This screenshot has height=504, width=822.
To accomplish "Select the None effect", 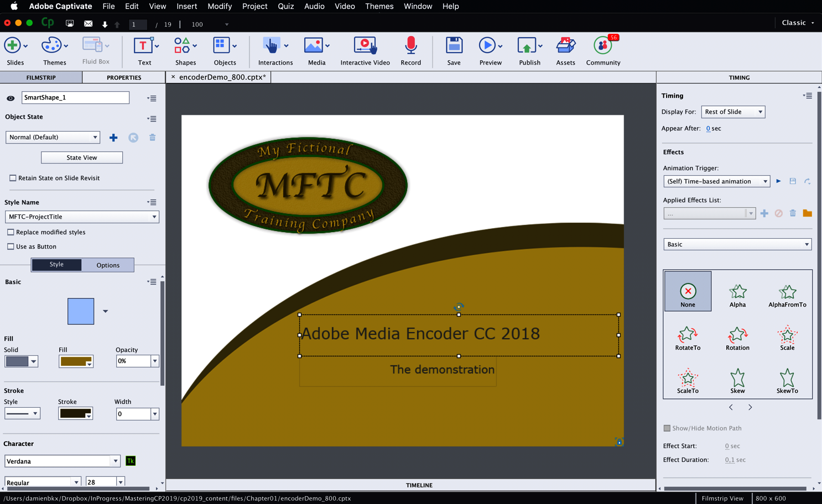I will [x=688, y=291].
